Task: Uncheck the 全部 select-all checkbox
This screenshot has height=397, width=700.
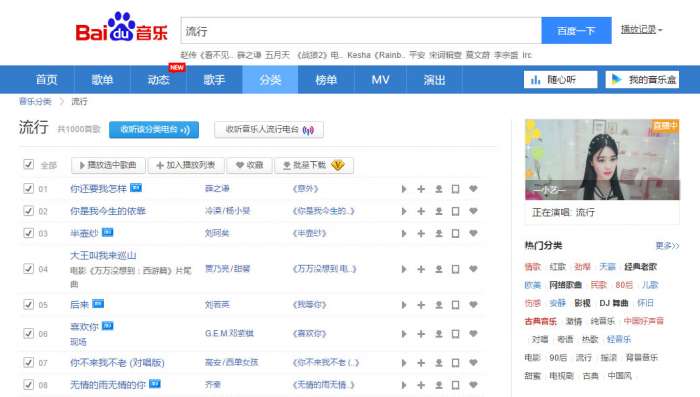Action: click(x=29, y=164)
